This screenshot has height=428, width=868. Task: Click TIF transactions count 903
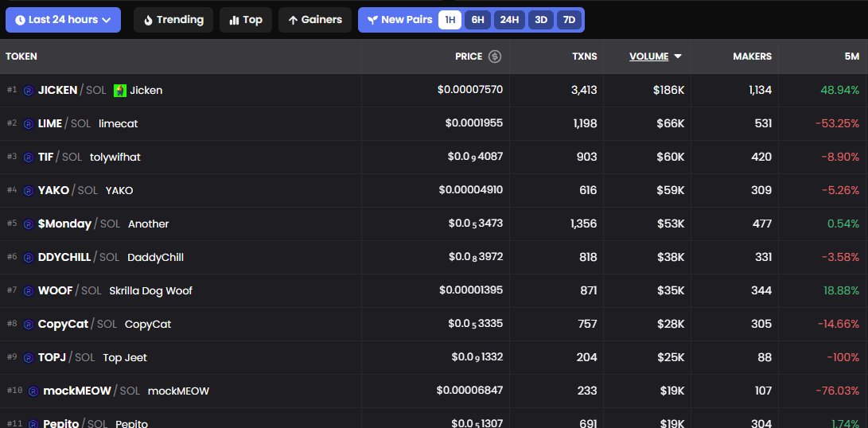587,157
